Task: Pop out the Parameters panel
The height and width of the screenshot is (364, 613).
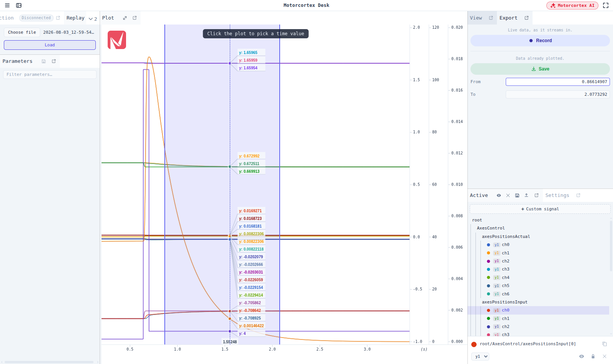Action: click(54, 61)
